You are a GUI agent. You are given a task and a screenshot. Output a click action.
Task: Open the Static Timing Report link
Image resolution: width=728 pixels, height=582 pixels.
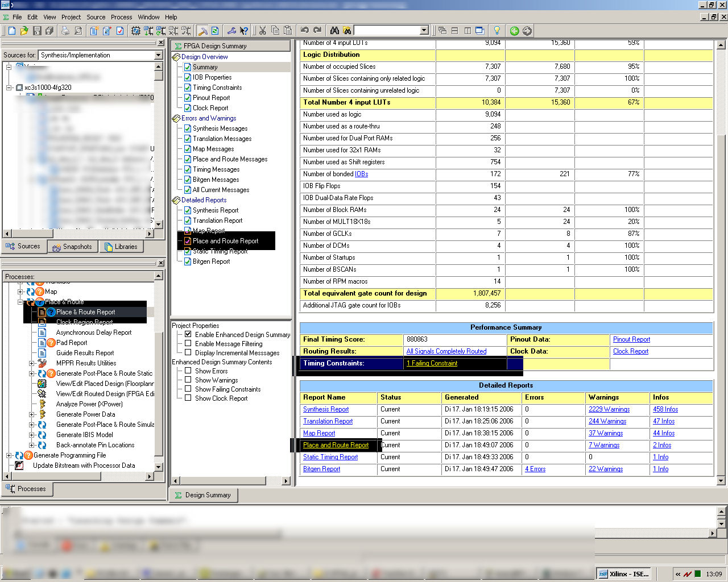coord(330,457)
